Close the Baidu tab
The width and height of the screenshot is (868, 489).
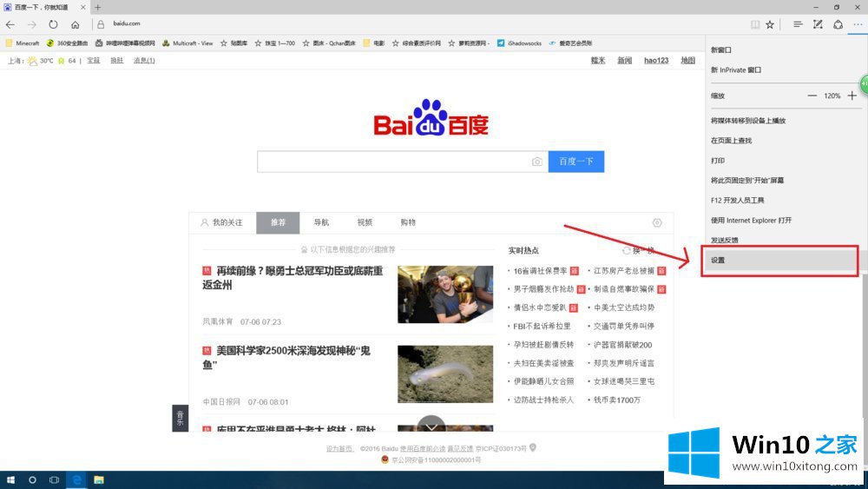(83, 7)
